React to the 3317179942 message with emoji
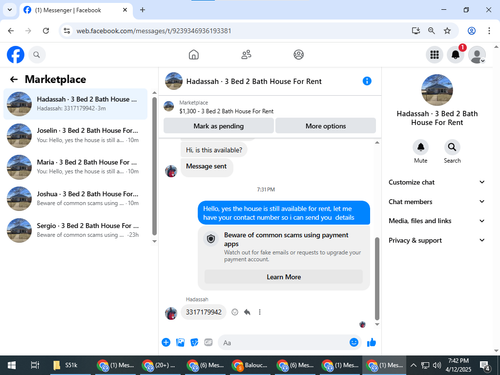The height and width of the screenshot is (375, 500). [235, 312]
